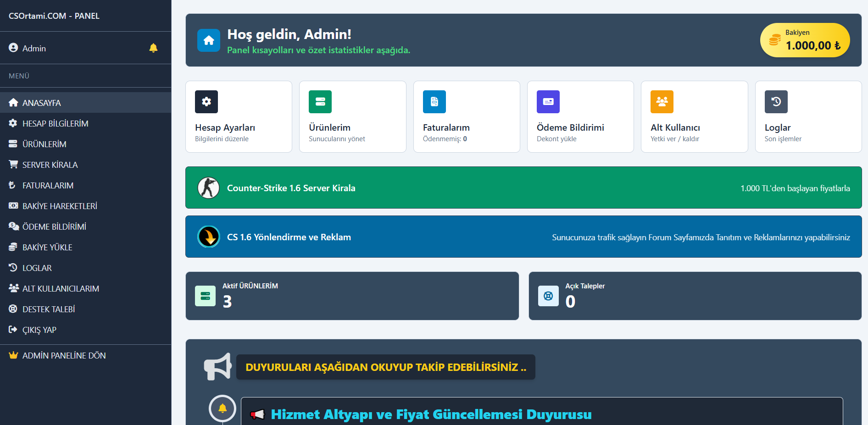Select the Loglar history icon
This screenshot has width=868, height=425.
[775, 101]
